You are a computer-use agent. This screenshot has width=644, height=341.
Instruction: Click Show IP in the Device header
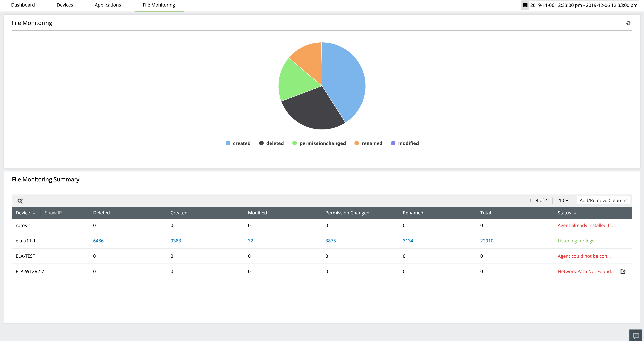53,213
